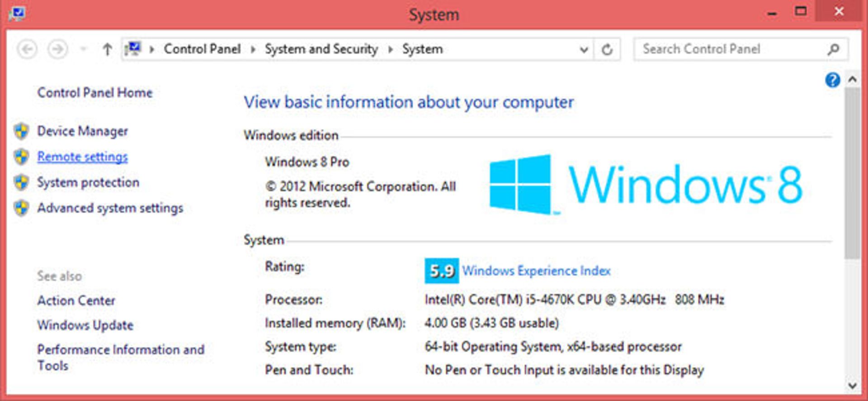Expand the chevron after System and Security

(x=391, y=49)
